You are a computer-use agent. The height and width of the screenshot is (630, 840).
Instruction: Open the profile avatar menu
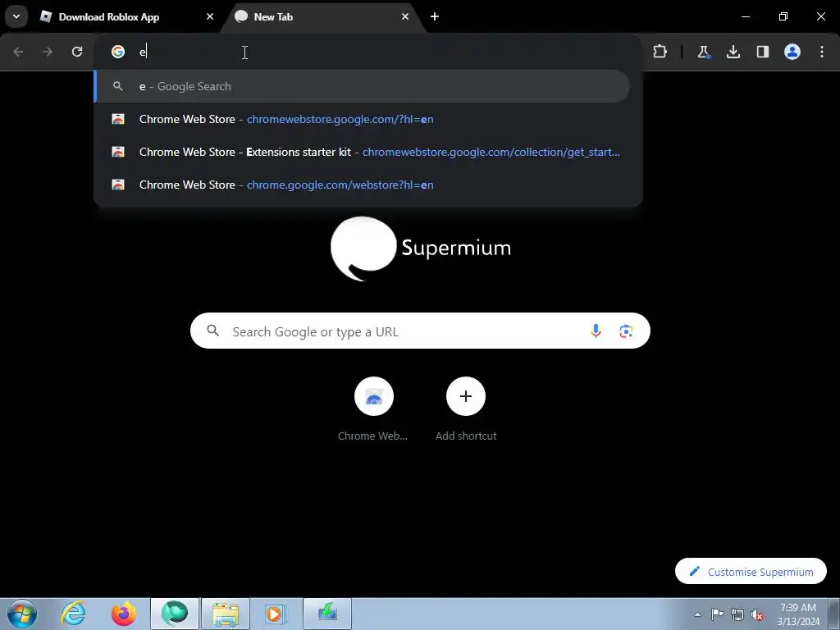792,52
